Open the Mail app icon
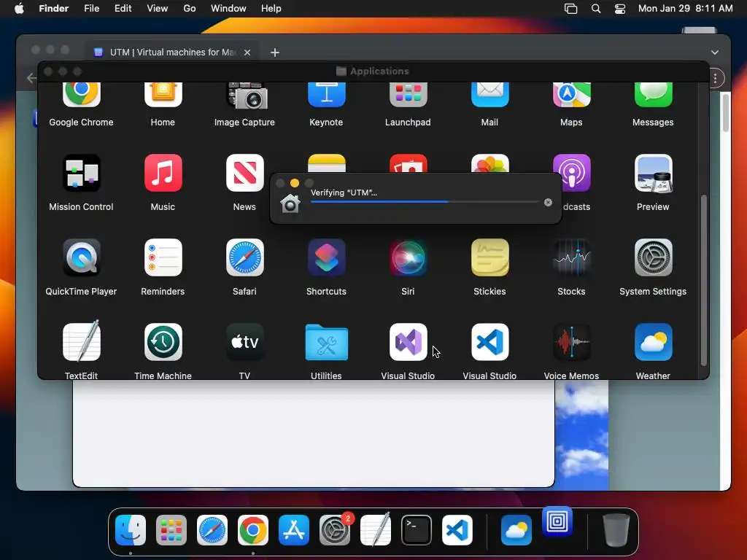The image size is (747, 560). (x=489, y=96)
